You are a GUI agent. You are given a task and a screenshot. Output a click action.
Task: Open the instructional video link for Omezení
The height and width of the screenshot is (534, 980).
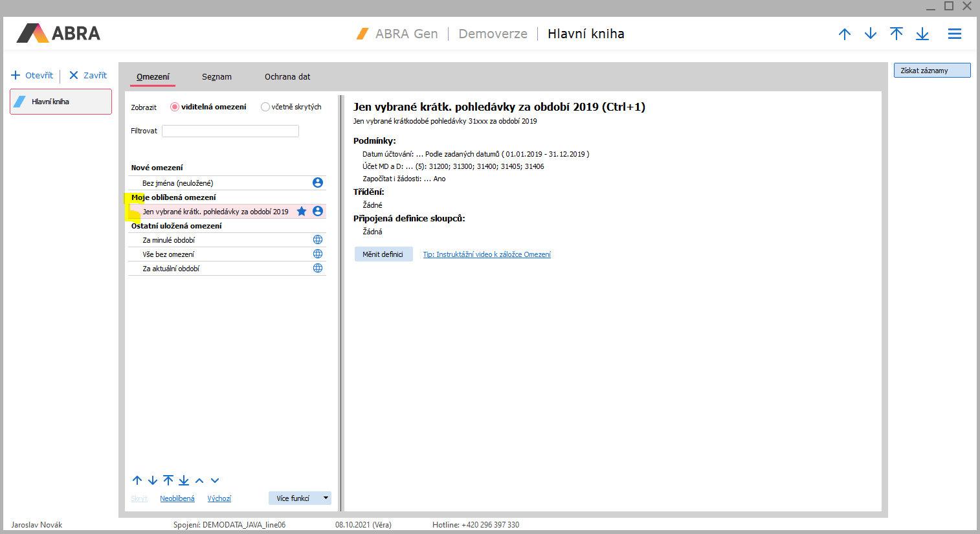pyautogui.click(x=487, y=254)
